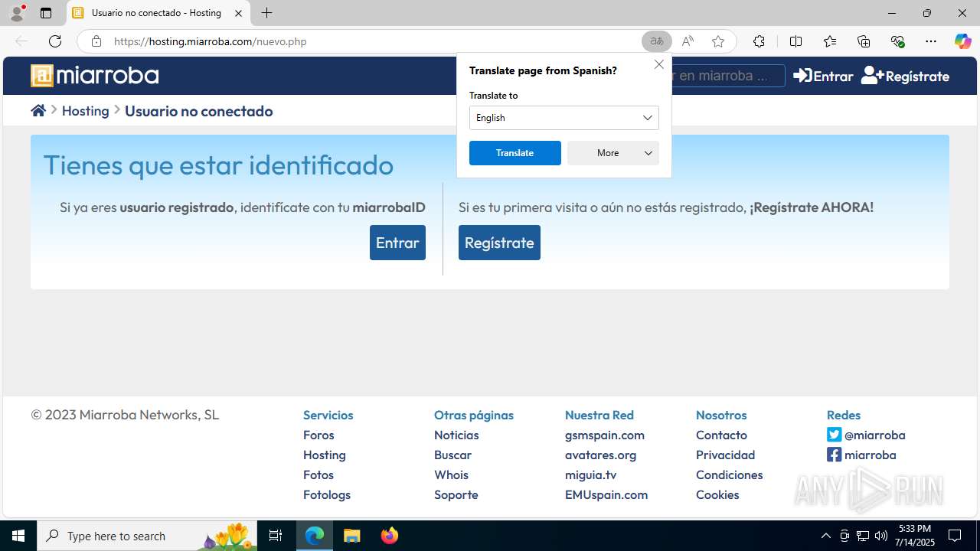Viewport: 980px width, 551px height.
Task: Click the translate icon in address bar
Action: click(x=657, y=41)
